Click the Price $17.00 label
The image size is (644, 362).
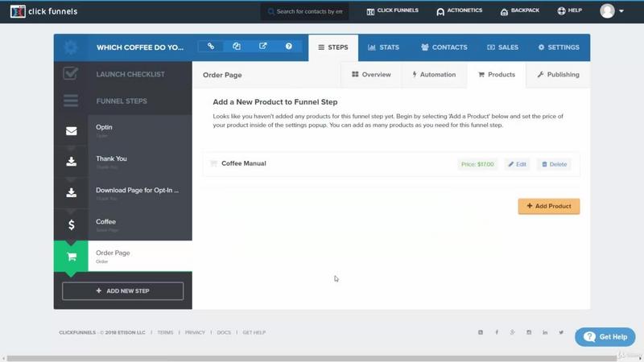[x=477, y=164]
